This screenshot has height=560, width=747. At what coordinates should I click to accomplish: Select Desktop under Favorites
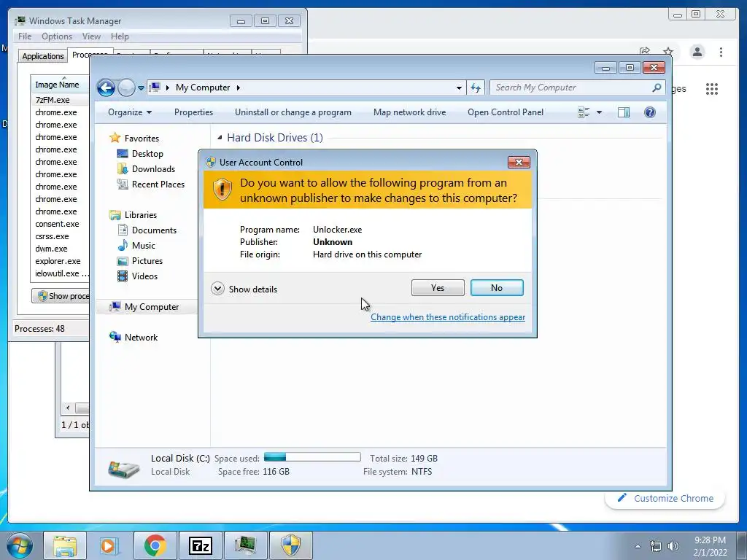[147, 154]
